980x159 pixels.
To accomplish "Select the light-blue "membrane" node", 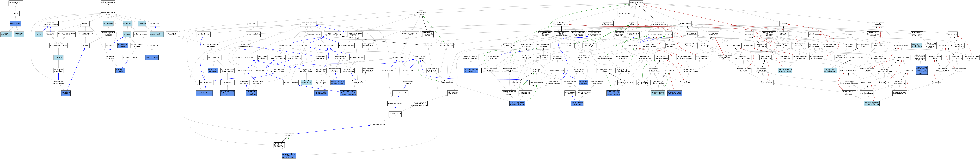I will (x=142, y=24).
